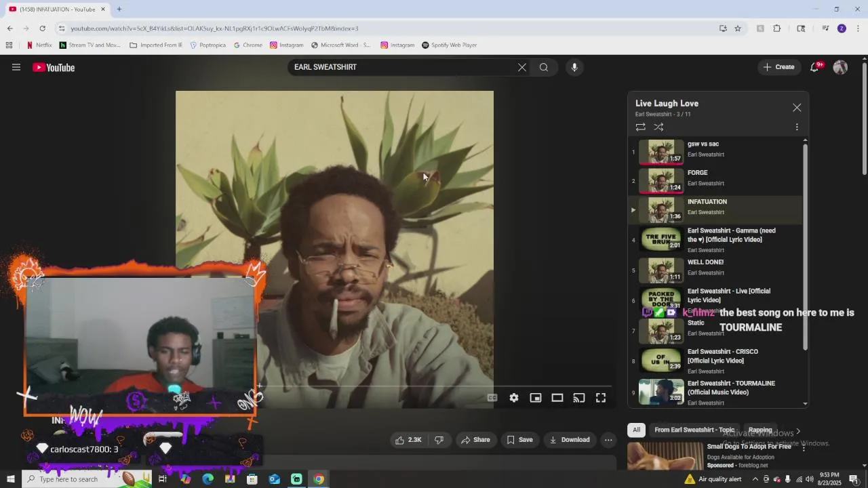
Task: Save video to a playlist
Action: click(520, 440)
